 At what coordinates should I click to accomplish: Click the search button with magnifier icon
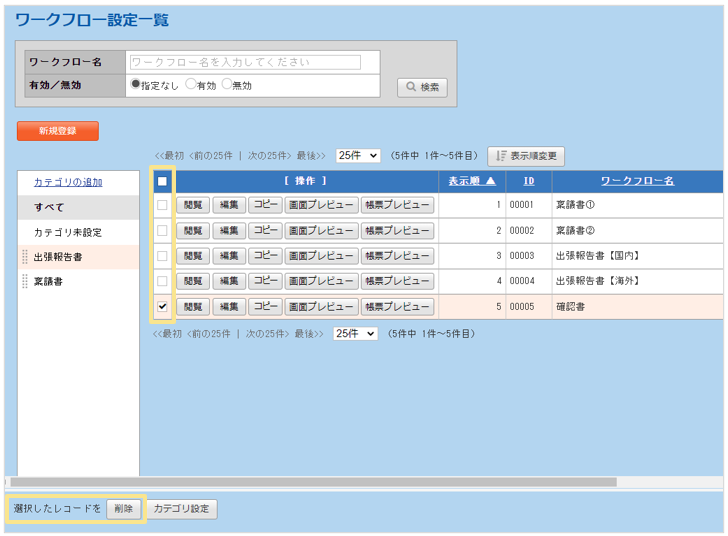coord(422,87)
